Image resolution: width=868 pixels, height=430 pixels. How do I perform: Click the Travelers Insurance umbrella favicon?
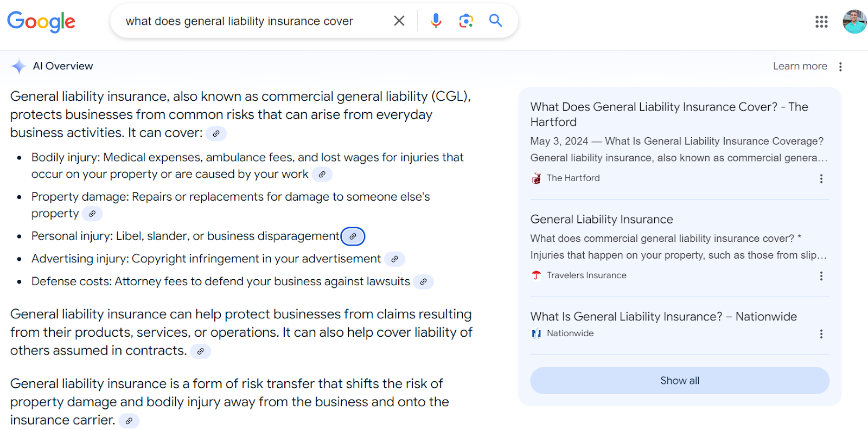[537, 275]
